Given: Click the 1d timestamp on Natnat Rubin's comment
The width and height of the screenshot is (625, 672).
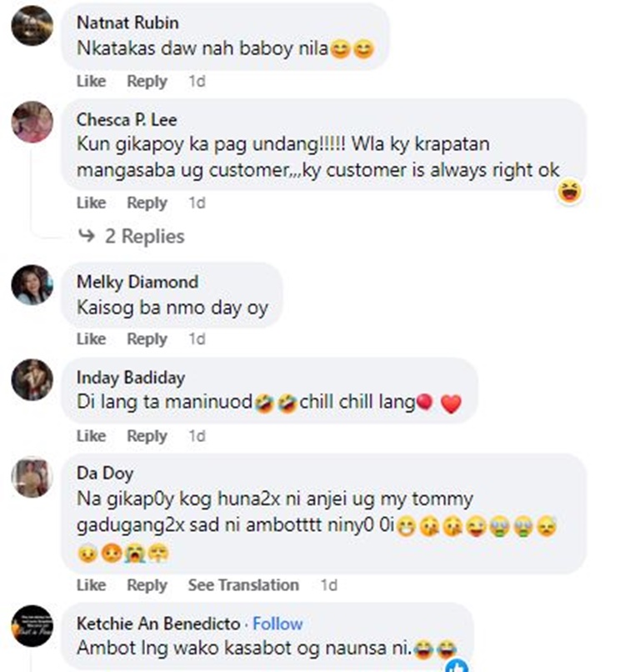Looking at the screenshot, I should pos(197,81).
